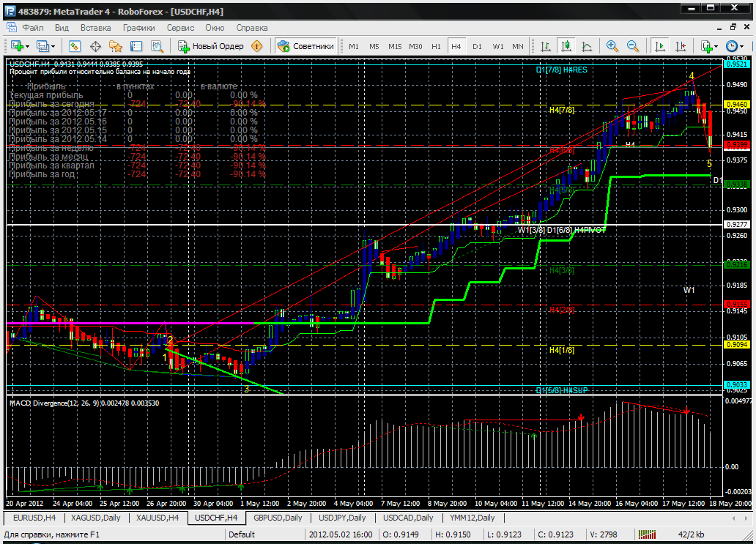Select the Bar Chart icon
This screenshot has width=756, height=544.
point(546,46)
